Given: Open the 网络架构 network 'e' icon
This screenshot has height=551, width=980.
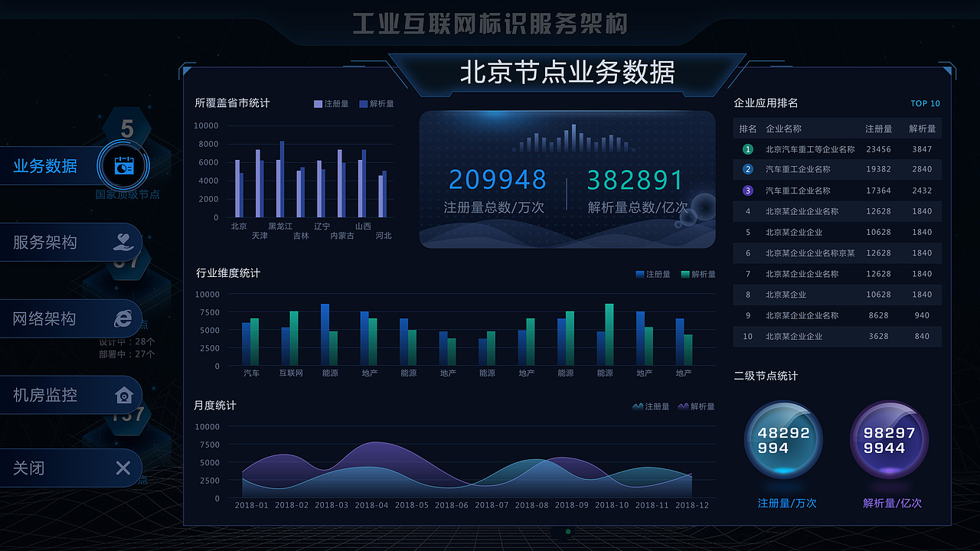Looking at the screenshot, I should (123, 318).
